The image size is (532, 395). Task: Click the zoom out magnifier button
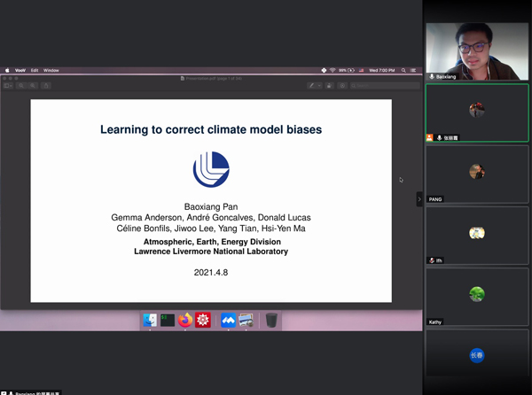pyautogui.click(x=21, y=86)
